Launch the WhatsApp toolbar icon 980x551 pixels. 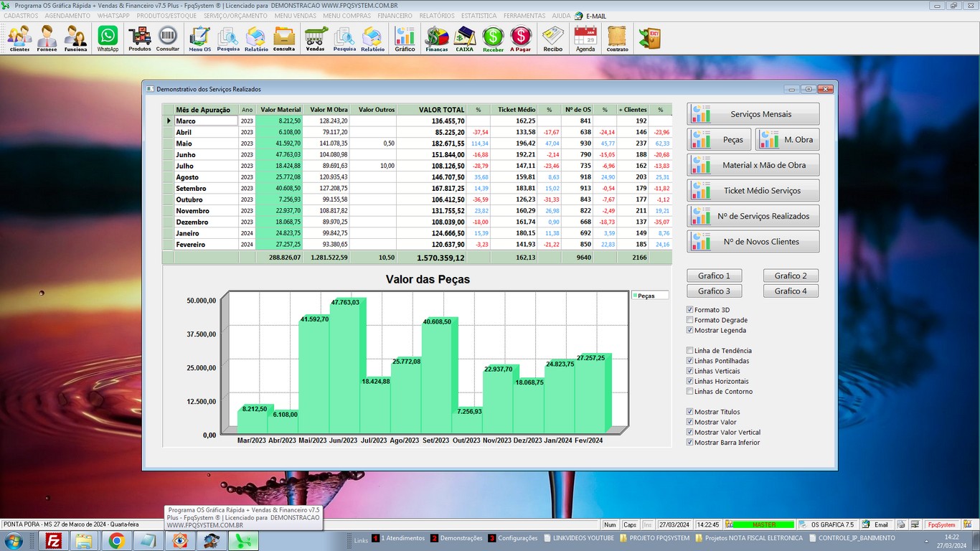pos(108,38)
